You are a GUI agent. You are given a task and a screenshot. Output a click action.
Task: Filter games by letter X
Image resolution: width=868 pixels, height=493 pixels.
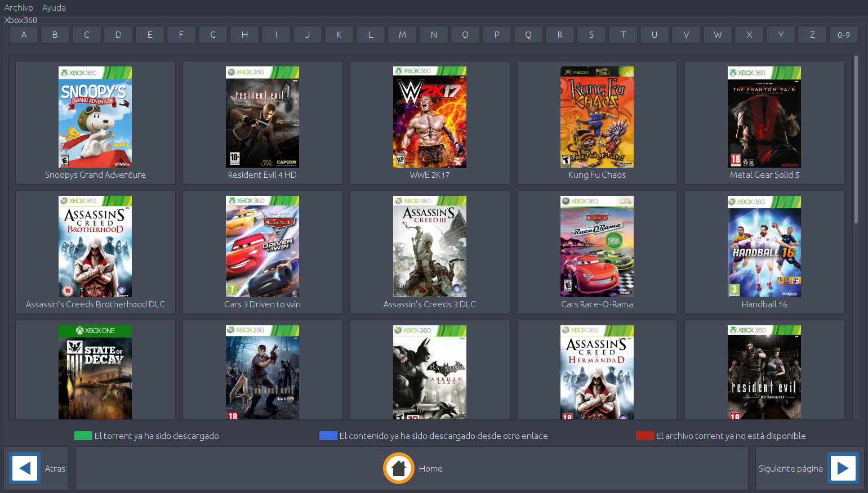749,35
